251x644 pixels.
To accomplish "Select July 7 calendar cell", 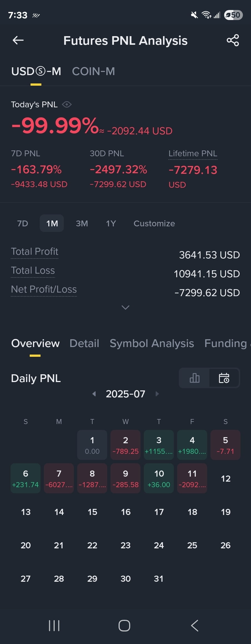I will [x=59, y=478].
